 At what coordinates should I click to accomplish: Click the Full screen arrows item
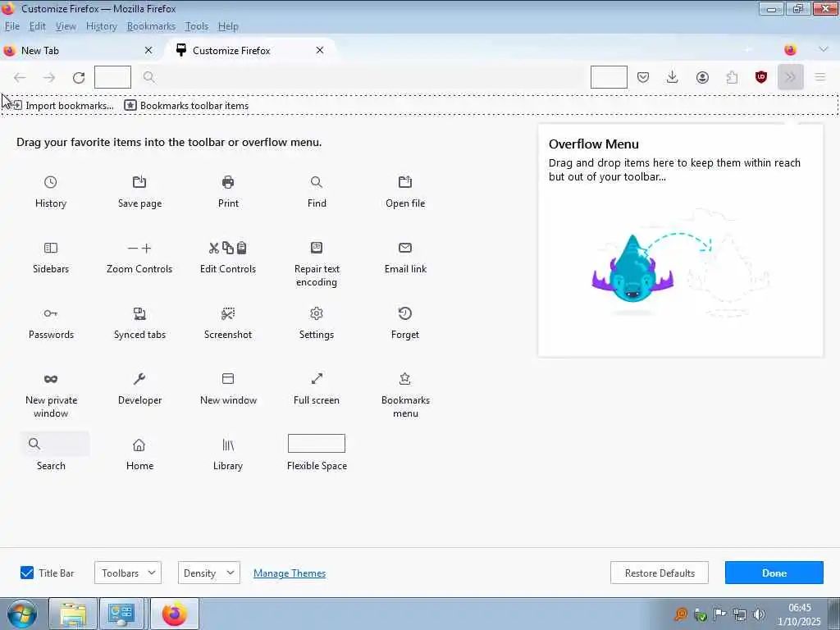tap(317, 389)
